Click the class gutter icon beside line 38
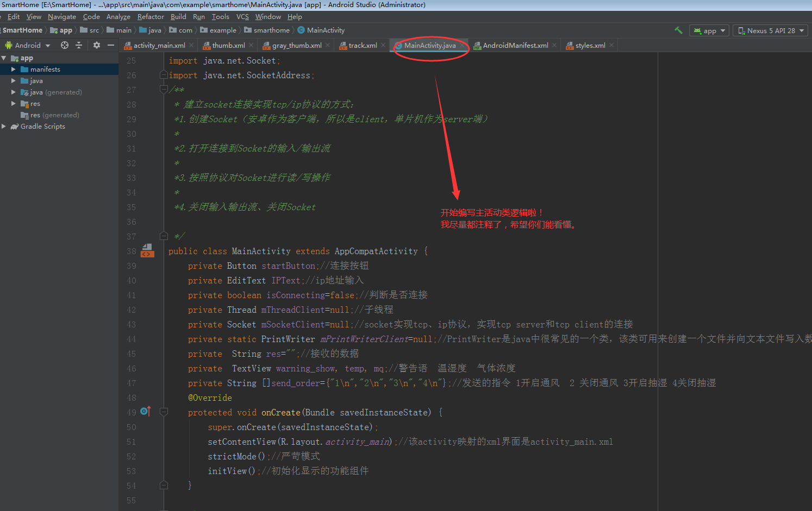 tap(147, 250)
